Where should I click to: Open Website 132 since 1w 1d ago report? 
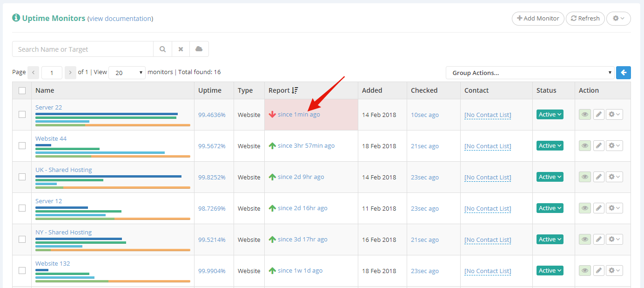(300, 270)
